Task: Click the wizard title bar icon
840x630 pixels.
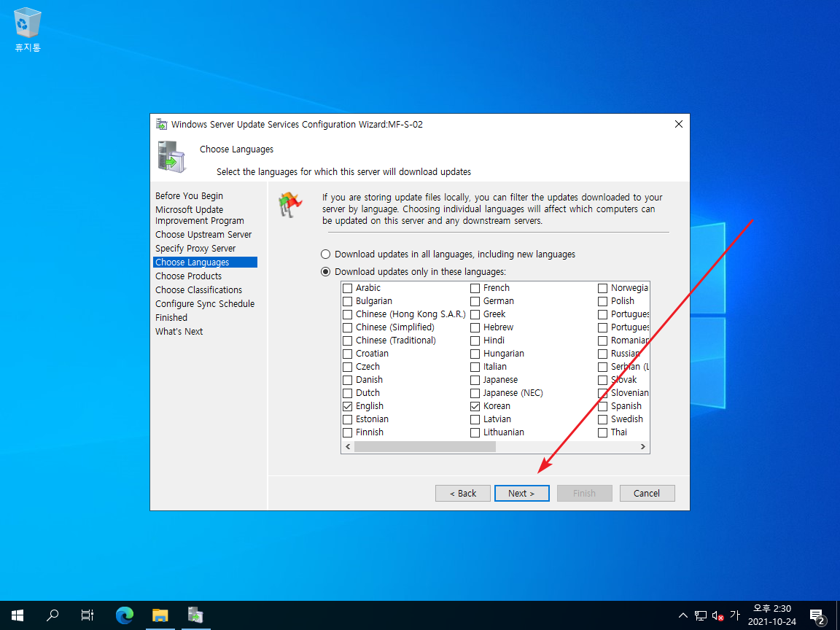Action: (x=161, y=124)
